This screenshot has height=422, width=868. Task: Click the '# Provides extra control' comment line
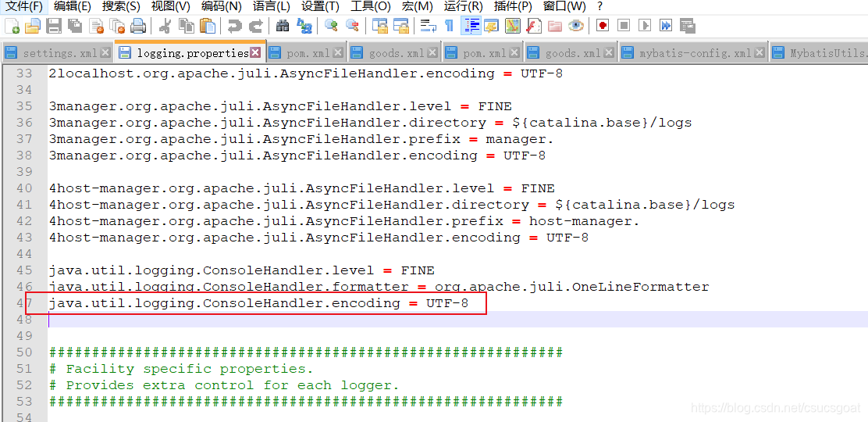click(x=224, y=385)
